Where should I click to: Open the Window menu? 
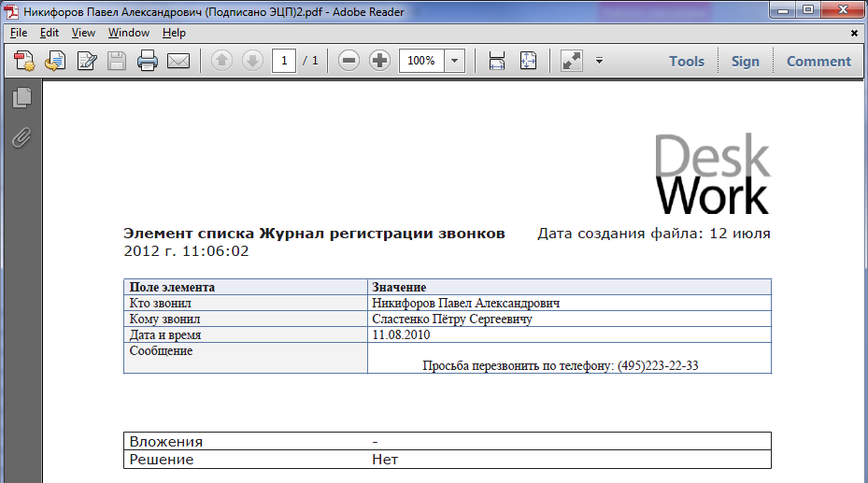128,33
